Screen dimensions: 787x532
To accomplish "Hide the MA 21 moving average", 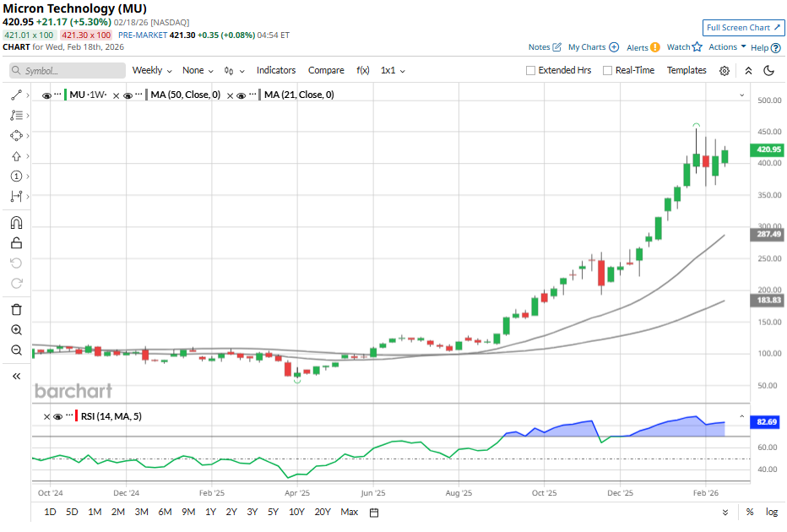I will pos(242,95).
